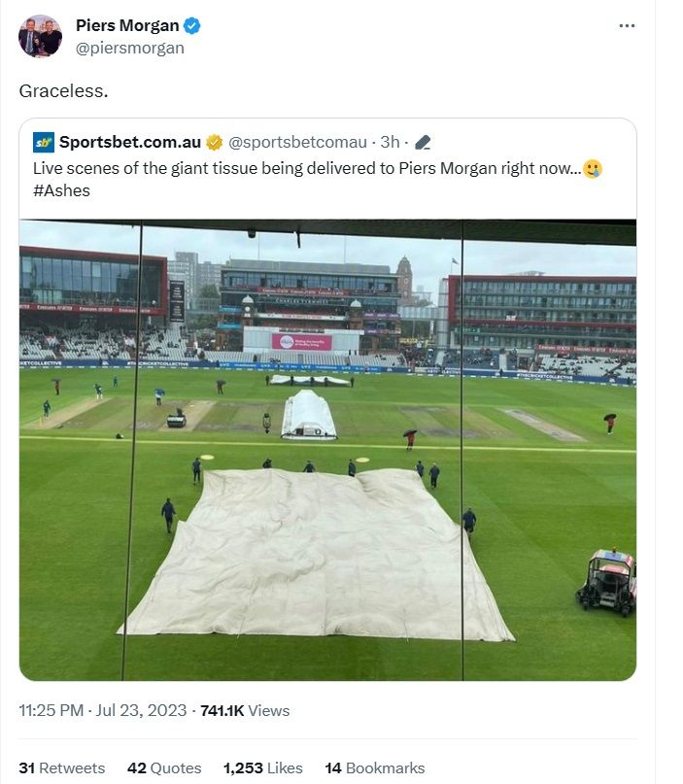Open the Sportsbet.com.au account name
This screenshot has width=683, height=784.
coord(130,143)
